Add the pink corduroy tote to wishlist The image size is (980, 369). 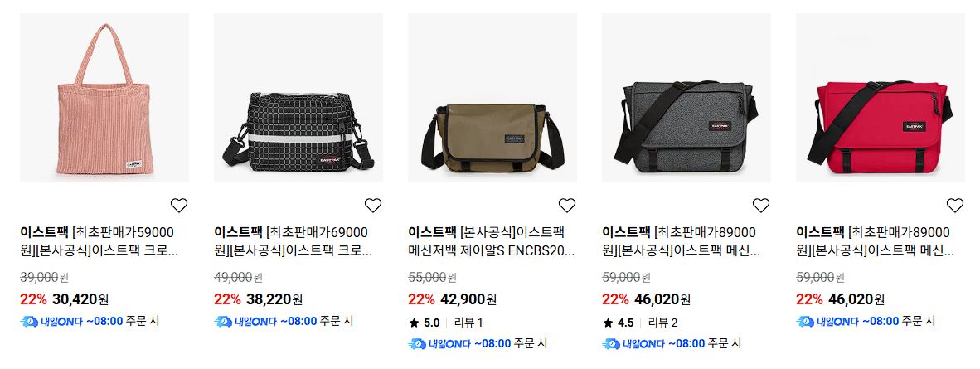179,205
